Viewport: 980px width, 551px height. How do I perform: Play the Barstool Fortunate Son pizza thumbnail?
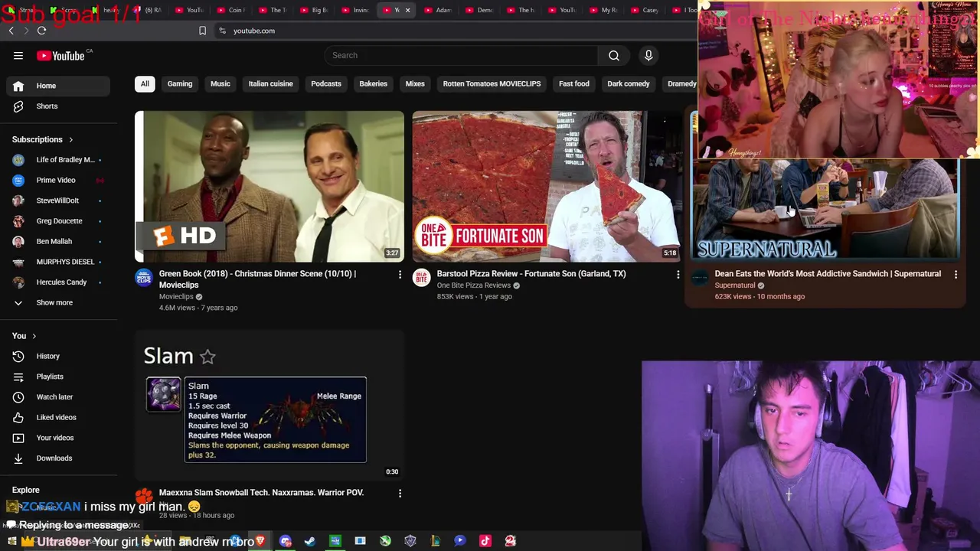(x=547, y=187)
